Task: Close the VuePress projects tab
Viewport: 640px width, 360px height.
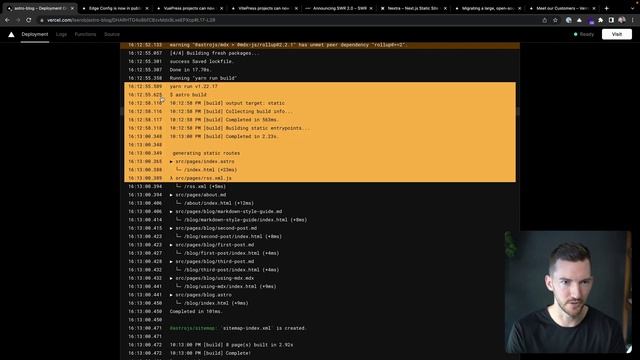Action: 222,8
